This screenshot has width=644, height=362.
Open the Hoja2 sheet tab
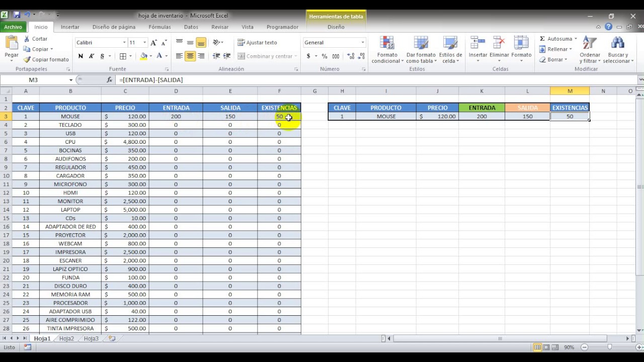coord(66,339)
